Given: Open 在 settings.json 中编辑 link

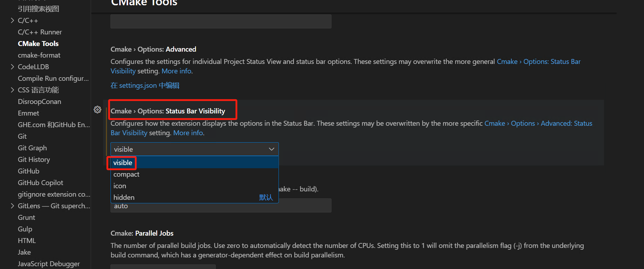Looking at the screenshot, I should pos(145,85).
